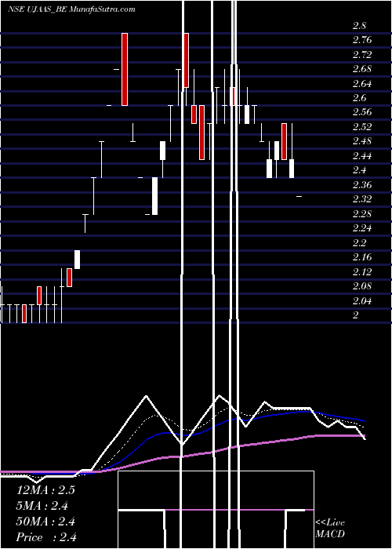Click the 2.08 price axis label

coord(362,286)
